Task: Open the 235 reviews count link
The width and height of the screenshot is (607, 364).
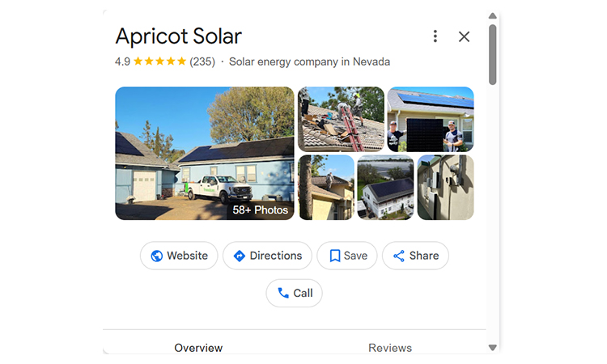Action: pyautogui.click(x=202, y=61)
